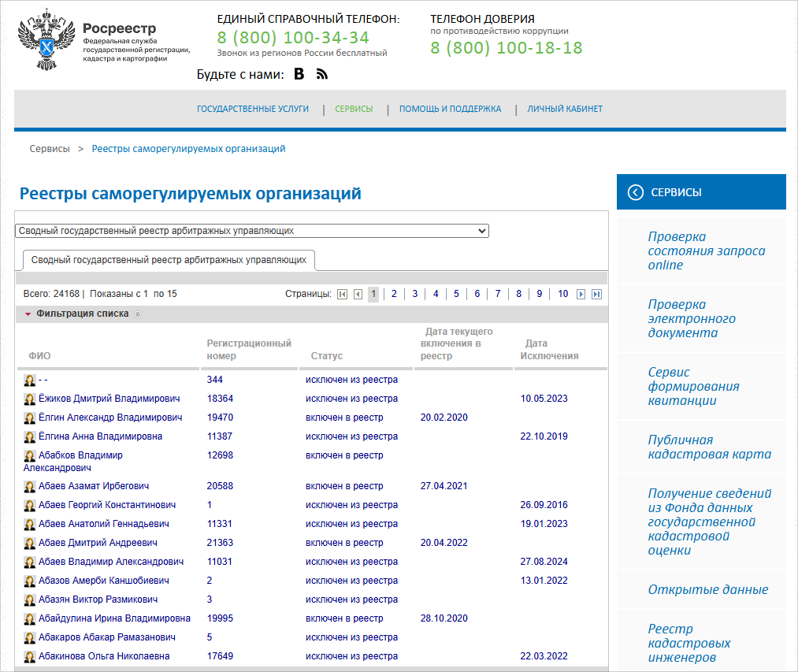Open ГОСУДАРСТВЕННЫЕ УСЛУГИ menu item
798x672 pixels.
pos(253,110)
